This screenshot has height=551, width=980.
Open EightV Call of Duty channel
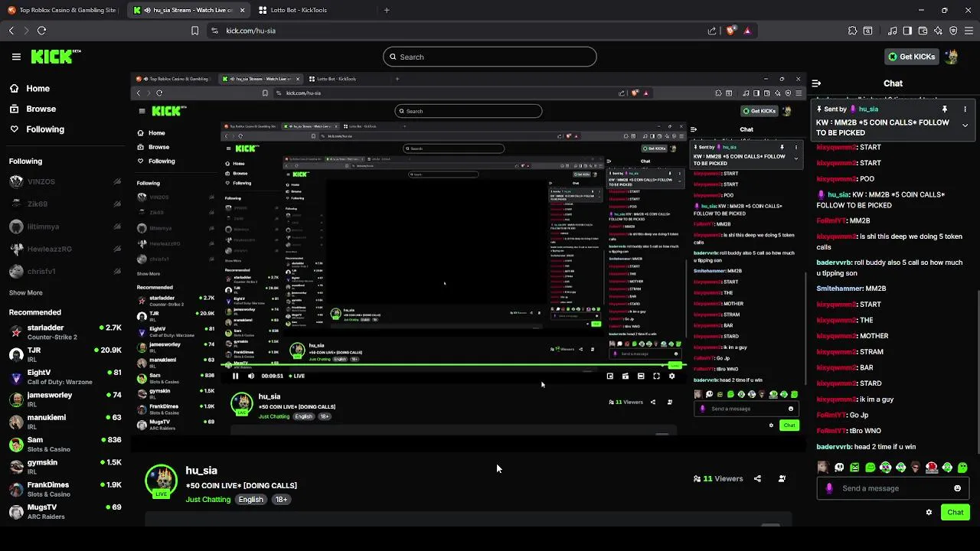65,377
